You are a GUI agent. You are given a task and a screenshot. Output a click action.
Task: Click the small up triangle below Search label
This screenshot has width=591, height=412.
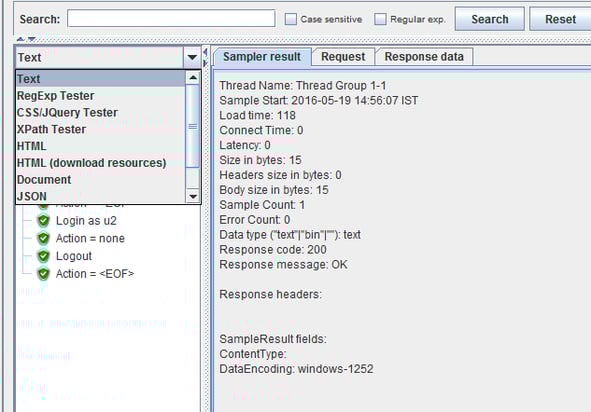pos(20,38)
